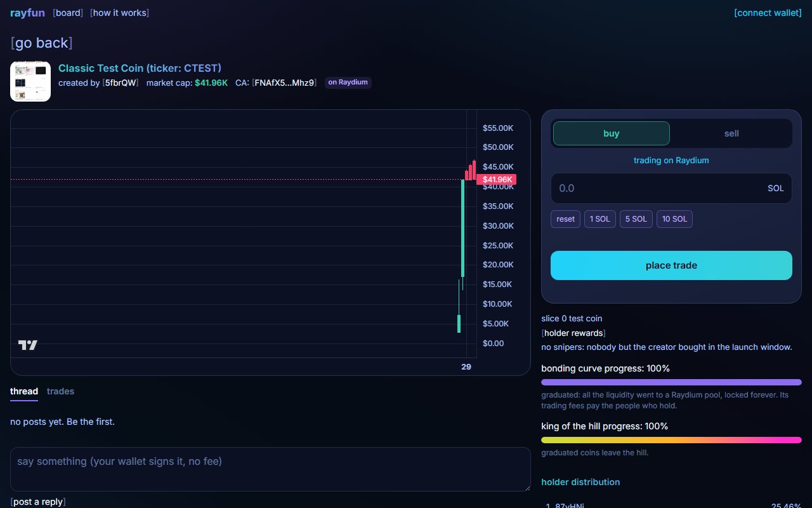Click the reset amount button
812x508 pixels.
[x=565, y=219]
